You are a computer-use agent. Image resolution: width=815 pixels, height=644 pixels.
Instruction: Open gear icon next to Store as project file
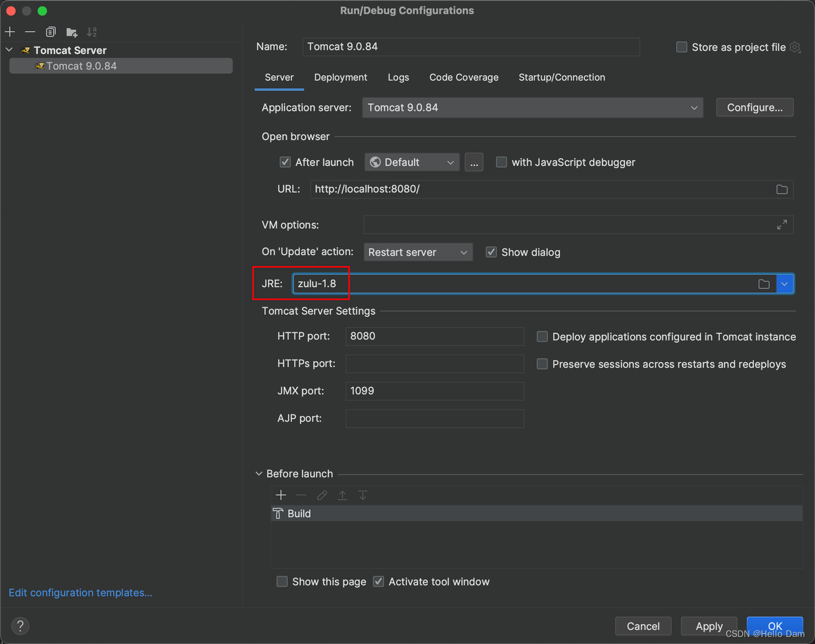click(x=795, y=47)
